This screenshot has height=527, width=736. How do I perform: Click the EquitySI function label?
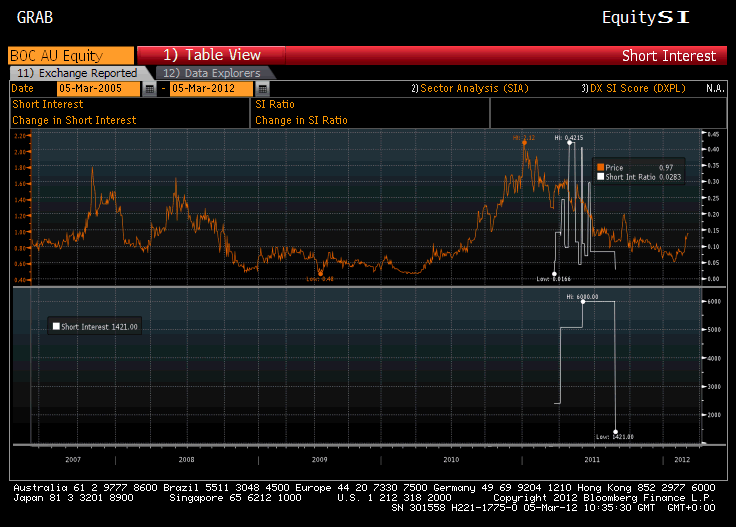[646, 17]
